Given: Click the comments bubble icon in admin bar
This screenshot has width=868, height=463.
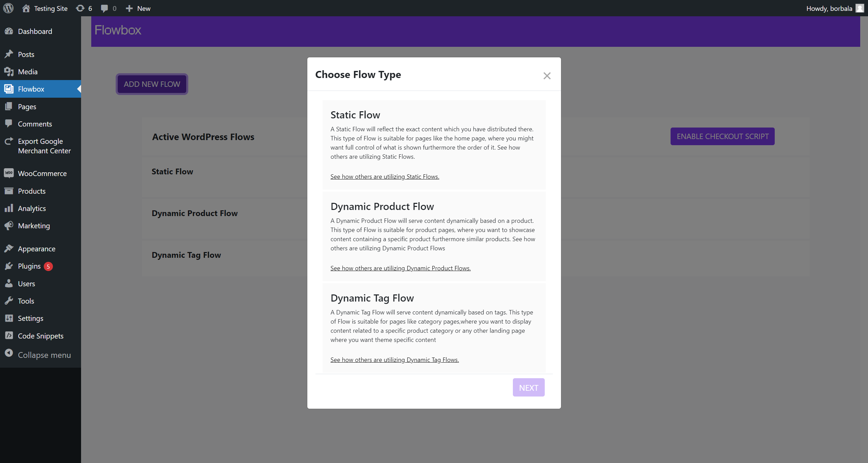Looking at the screenshot, I should point(104,8).
